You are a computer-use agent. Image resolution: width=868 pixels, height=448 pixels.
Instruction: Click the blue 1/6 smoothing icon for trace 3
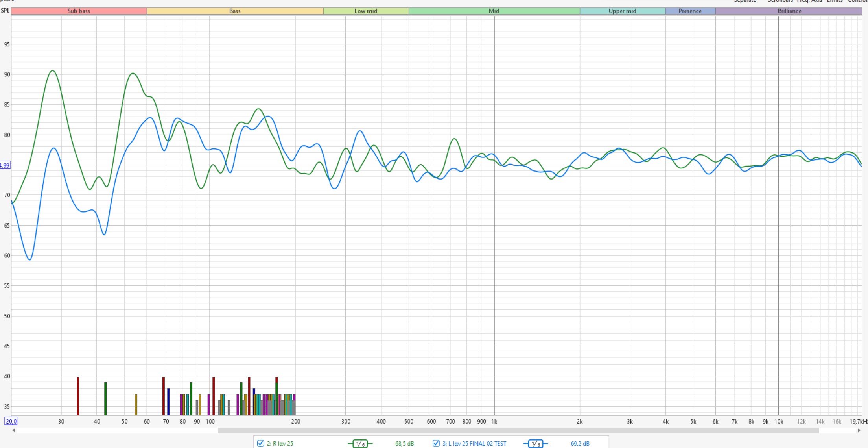535,444
